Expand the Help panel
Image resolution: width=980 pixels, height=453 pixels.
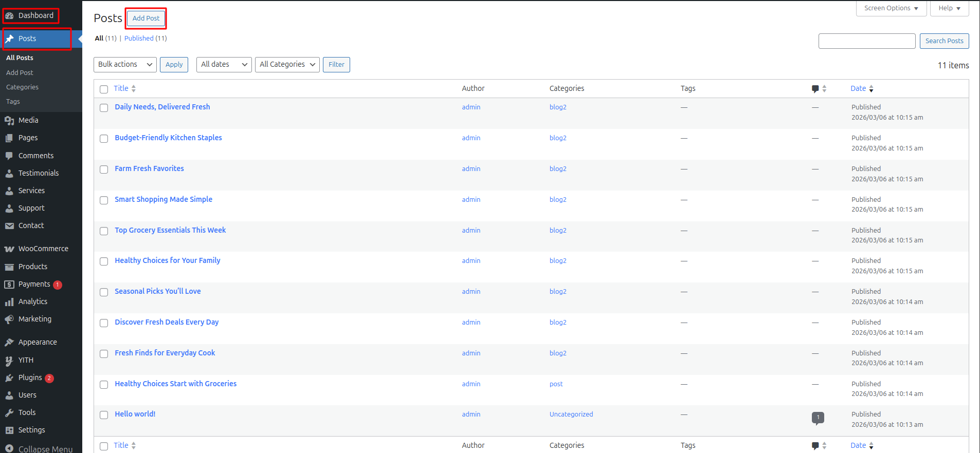[x=949, y=8]
